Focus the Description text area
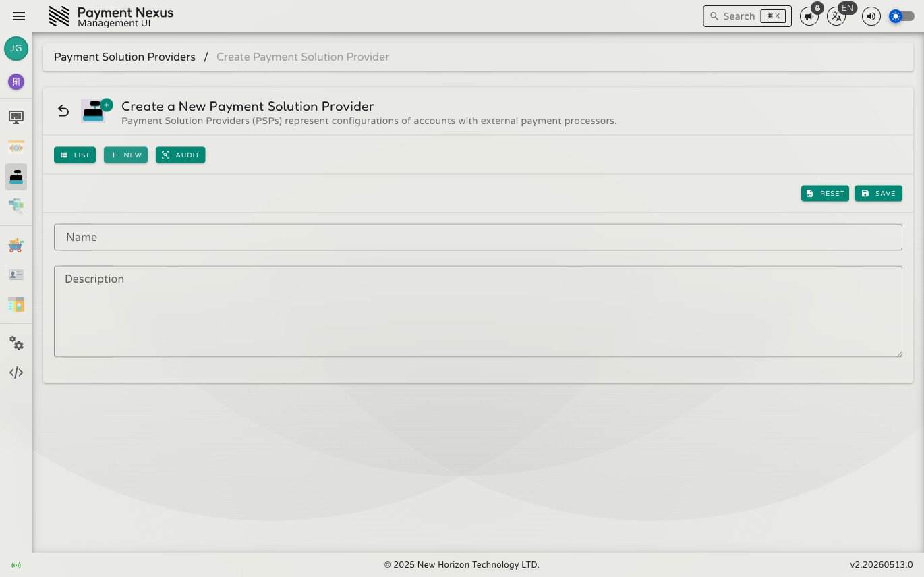The width and height of the screenshot is (924, 577). coord(478,312)
